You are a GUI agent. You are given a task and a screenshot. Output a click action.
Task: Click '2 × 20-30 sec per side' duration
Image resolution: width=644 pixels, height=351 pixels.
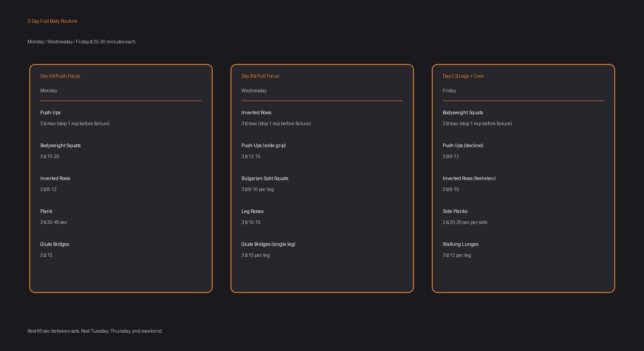click(x=465, y=222)
